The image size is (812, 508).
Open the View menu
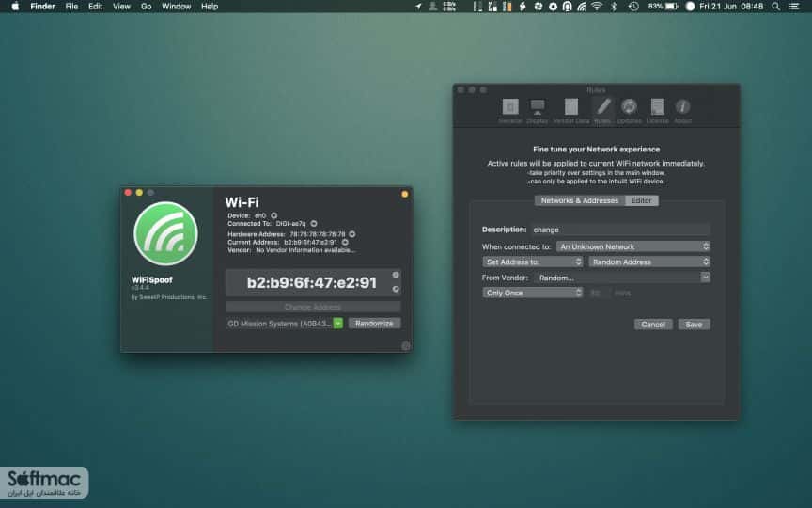pos(121,7)
